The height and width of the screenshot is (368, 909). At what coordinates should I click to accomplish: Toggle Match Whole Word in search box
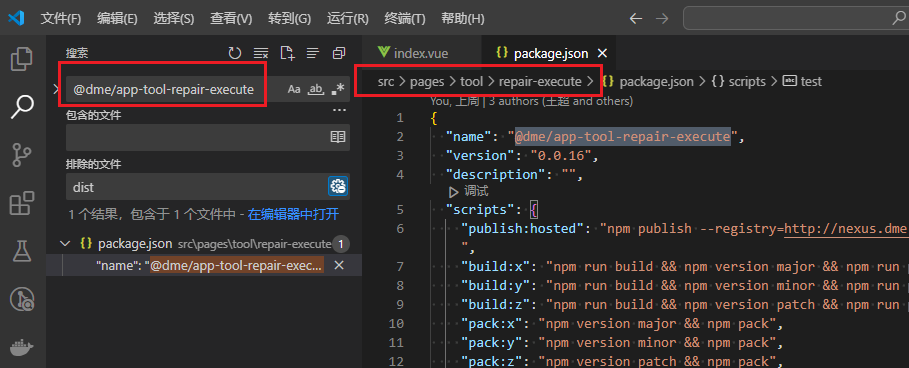(315, 89)
